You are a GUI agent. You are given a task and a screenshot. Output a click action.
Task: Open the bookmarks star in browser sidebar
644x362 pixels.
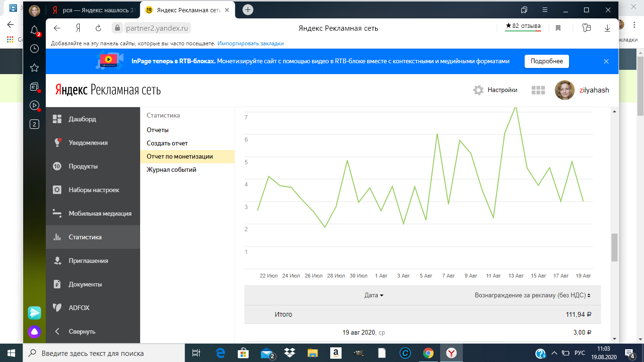click(x=34, y=67)
